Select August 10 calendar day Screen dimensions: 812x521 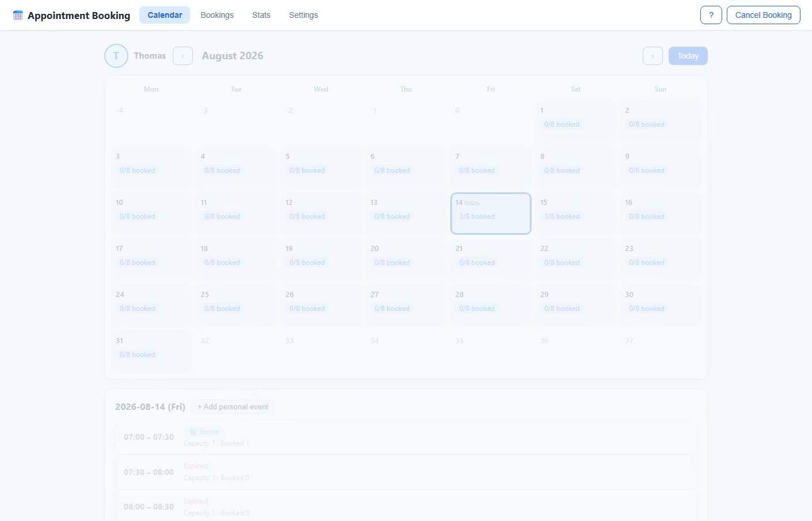(151, 214)
